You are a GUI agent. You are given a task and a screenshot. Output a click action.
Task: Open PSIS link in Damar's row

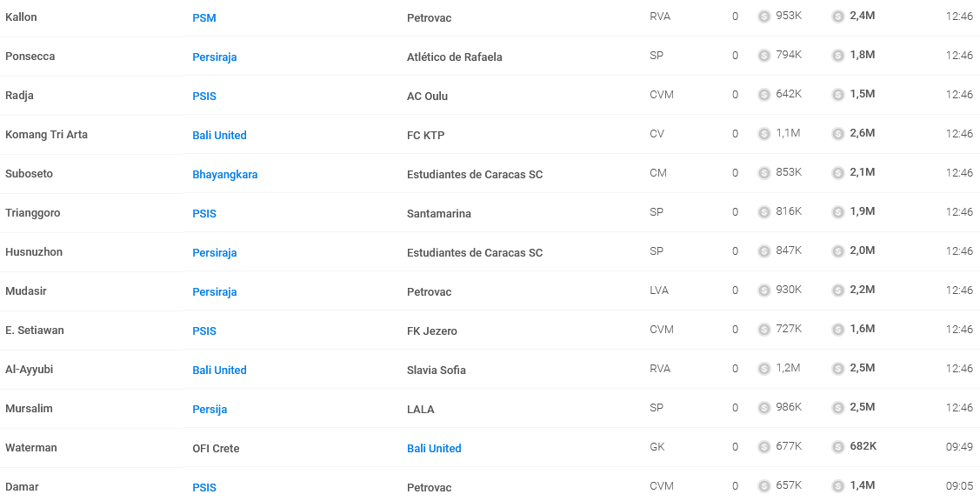[x=204, y=488]
